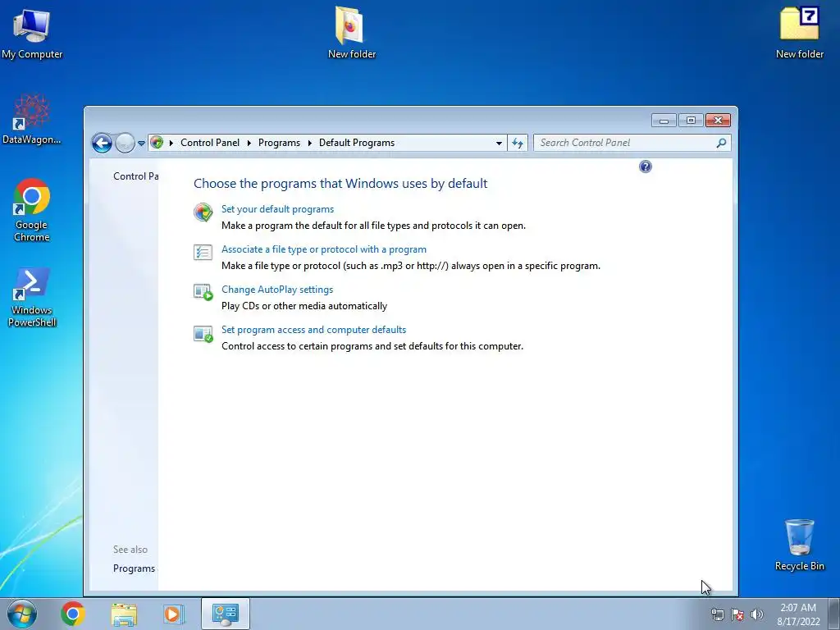Click the Control Panel Home sidebar link
The image size is (840, 630).
coord(135,176)
